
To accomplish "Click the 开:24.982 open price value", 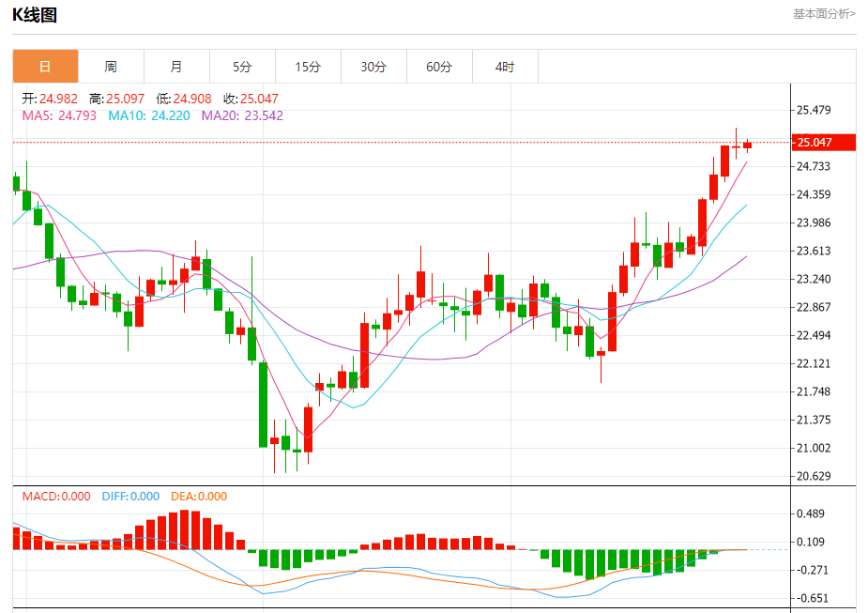I will pyautogui.click(x=50, y=99).
